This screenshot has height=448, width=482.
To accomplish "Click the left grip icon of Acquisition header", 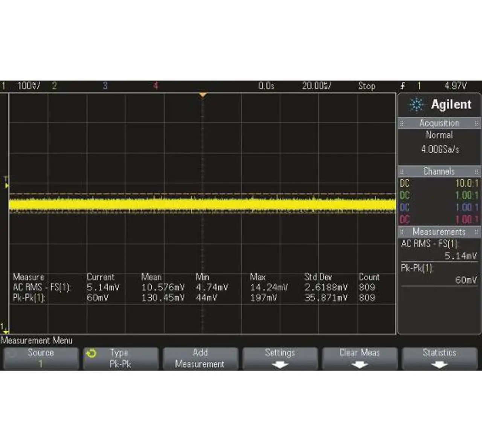I will pyautogui.click(x=402, y=123).
